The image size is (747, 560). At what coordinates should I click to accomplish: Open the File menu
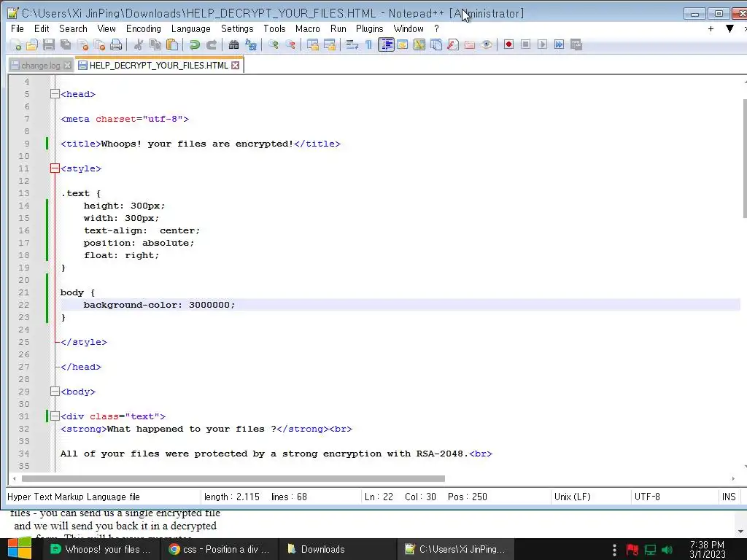(x=18, y=29)
